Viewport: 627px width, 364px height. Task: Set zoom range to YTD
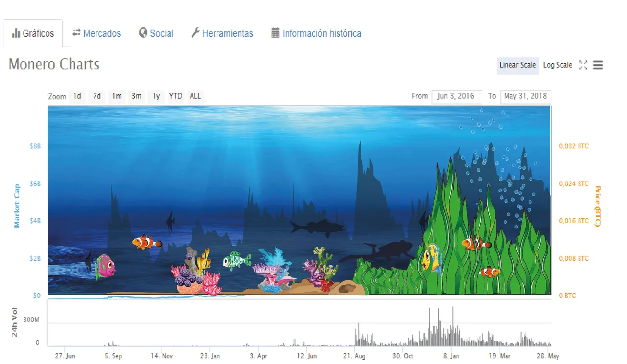point(175,96)
